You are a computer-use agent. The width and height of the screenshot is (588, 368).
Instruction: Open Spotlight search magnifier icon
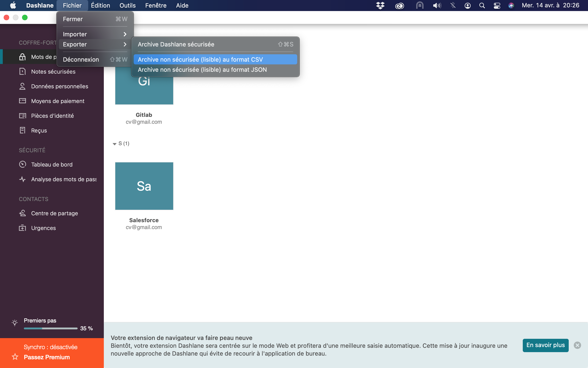point(482,5)
